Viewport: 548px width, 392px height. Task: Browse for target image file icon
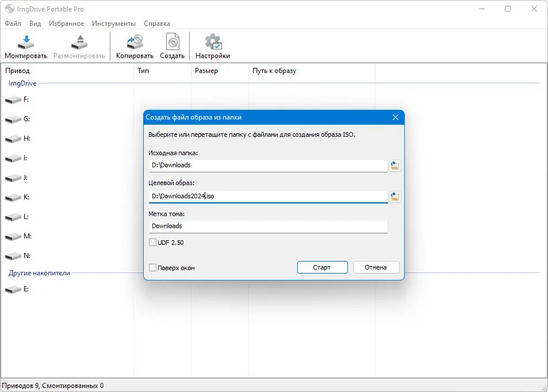tap(395, 197)
